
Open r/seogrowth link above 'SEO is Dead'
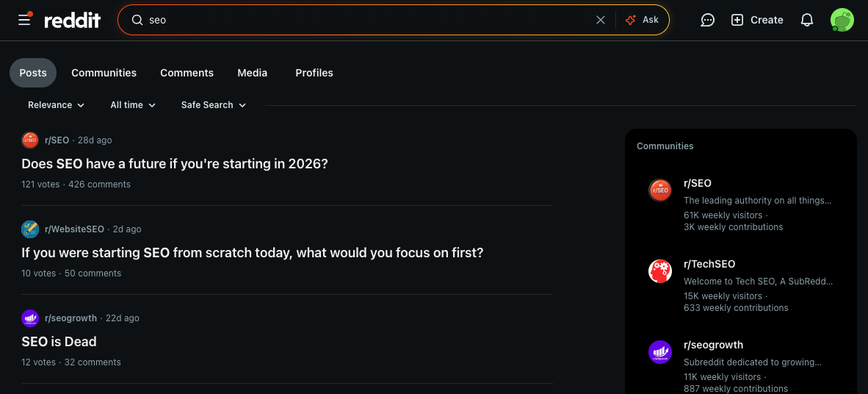tap(70, 318)
